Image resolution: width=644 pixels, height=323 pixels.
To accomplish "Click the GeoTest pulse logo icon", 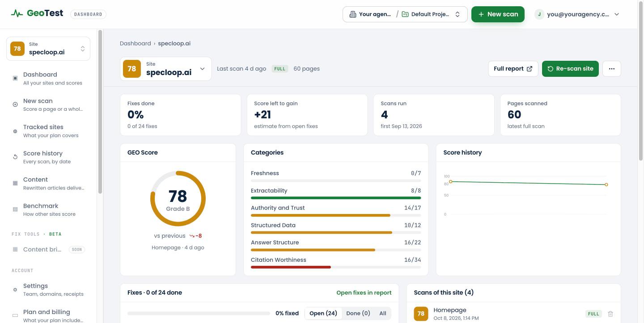I will pos(17,13).
